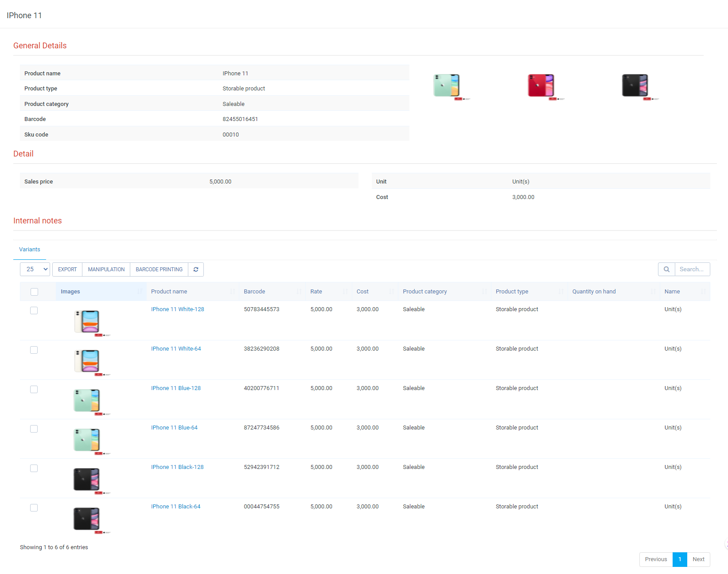Open the BARCODE PRINTING dropdown
Screen dimensions: 728x574
point(159,269)
